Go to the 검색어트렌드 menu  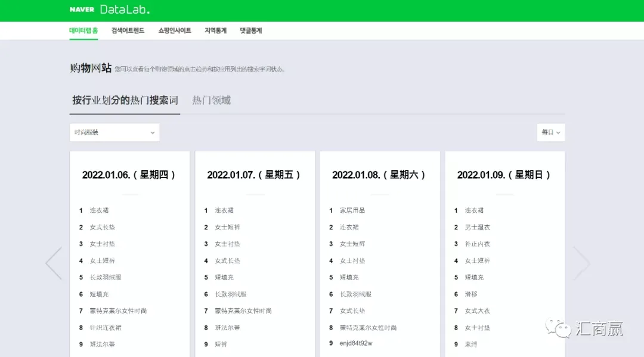[x=128, y=31]
